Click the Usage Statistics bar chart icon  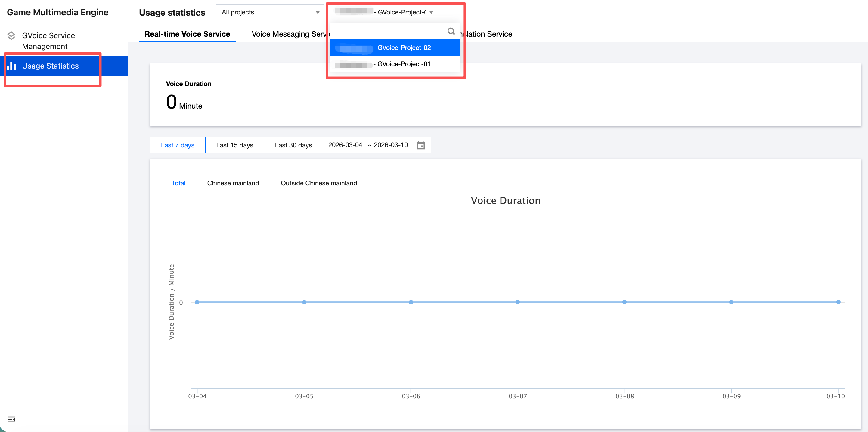coord(11,66)
